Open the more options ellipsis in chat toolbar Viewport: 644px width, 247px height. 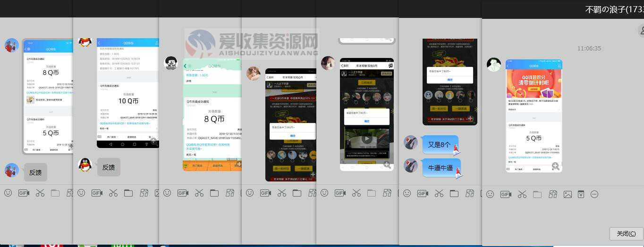(x=594, y=194)
